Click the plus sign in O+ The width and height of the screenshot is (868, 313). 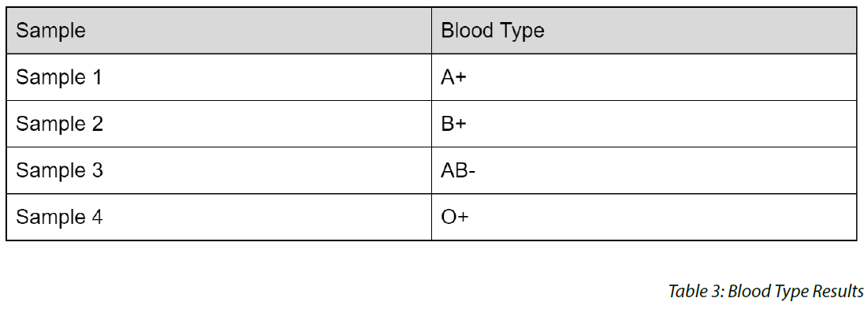tap(463, 217)
